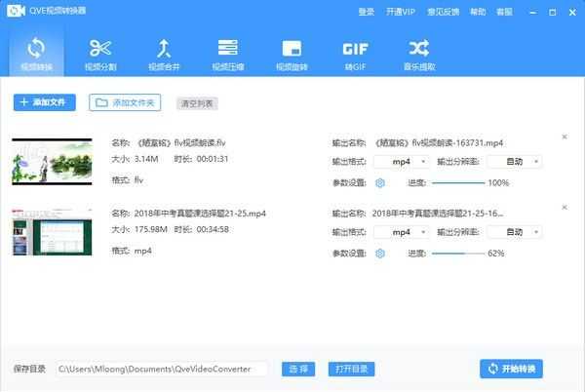Click the 添加文件夹 folder button
This screenshot has height=392, width=585.
125,102
